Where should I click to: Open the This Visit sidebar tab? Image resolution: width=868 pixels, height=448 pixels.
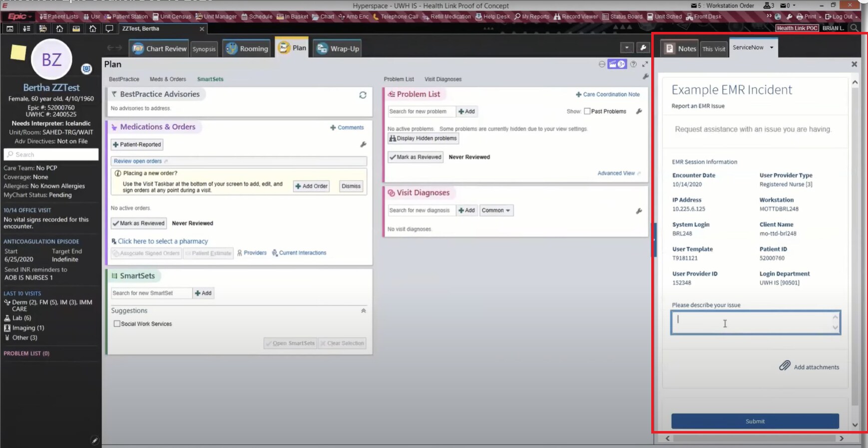[714, 49]
